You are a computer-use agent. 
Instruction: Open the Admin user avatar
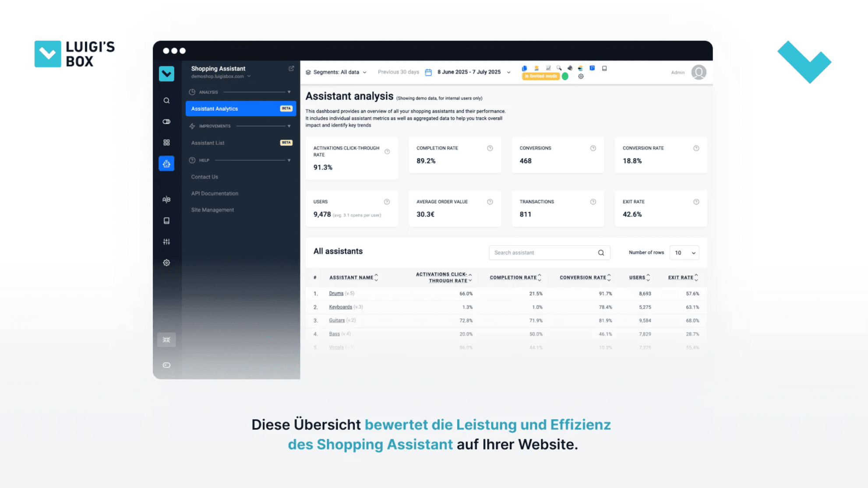(x=699, y=72)
